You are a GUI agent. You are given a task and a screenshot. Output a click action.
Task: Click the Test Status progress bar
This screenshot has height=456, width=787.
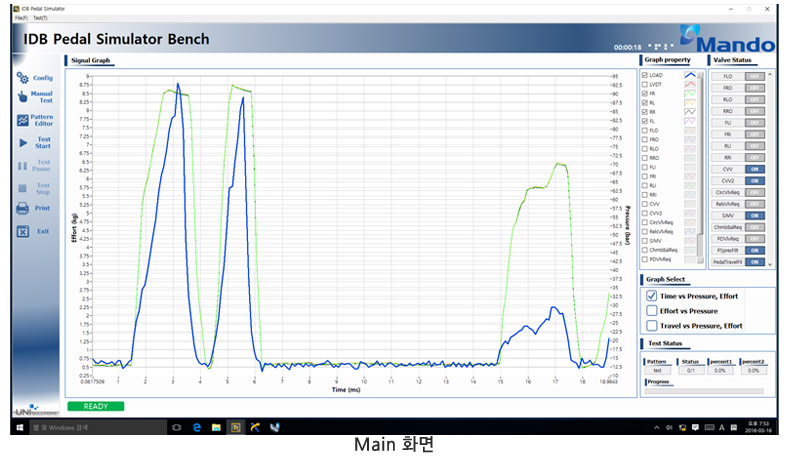click(704, 391)
